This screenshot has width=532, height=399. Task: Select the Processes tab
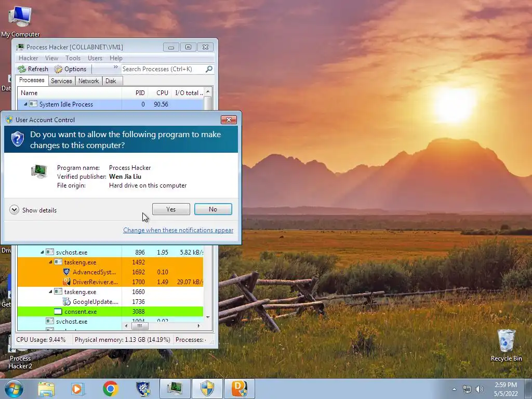(32, 80)
